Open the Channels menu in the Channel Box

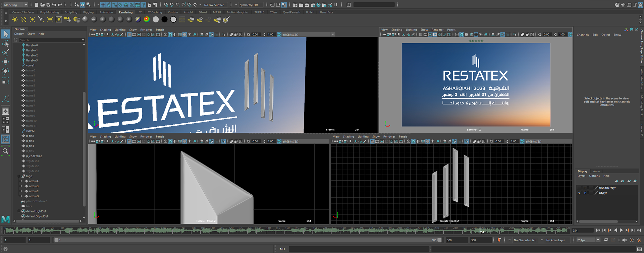(x=583, y=35)
